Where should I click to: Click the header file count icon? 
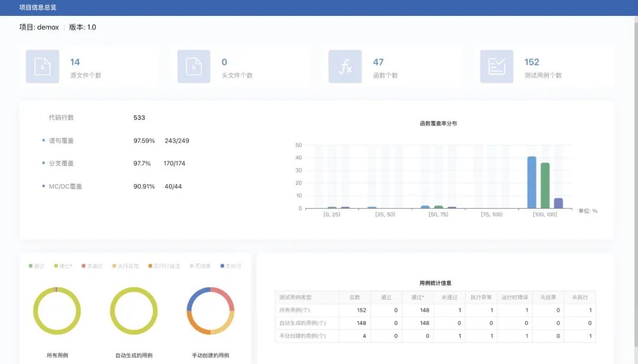[x=194, y=67]
